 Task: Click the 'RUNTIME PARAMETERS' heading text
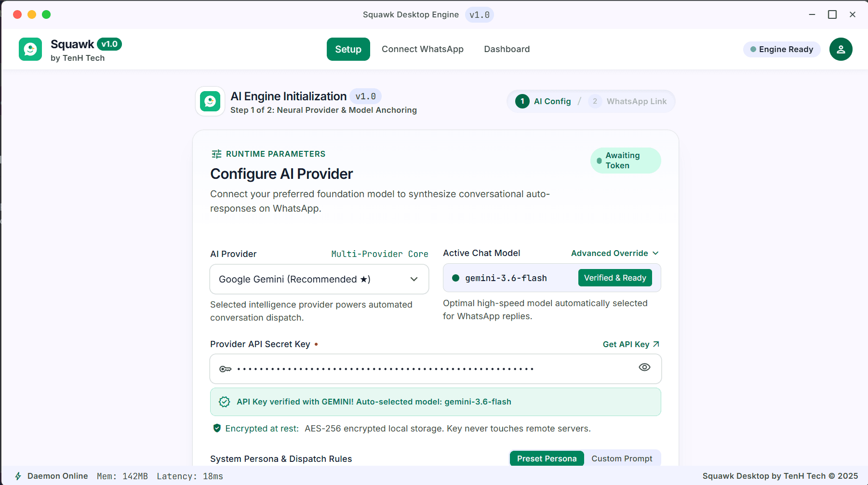point(276,154)
